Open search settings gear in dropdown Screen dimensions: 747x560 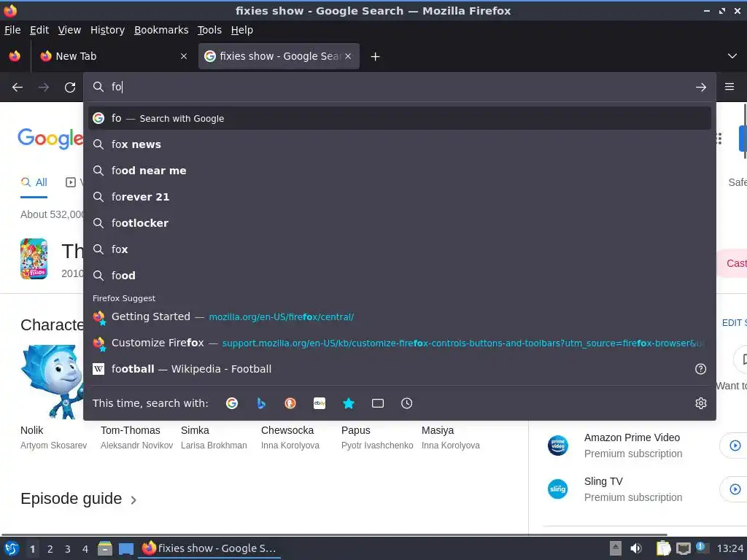(x=701, y=403)
